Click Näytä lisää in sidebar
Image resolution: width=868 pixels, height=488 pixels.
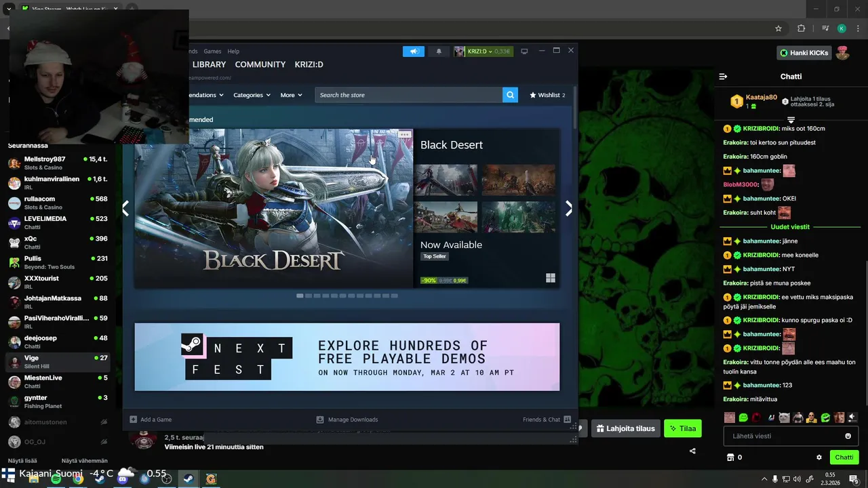coord(22,461)
